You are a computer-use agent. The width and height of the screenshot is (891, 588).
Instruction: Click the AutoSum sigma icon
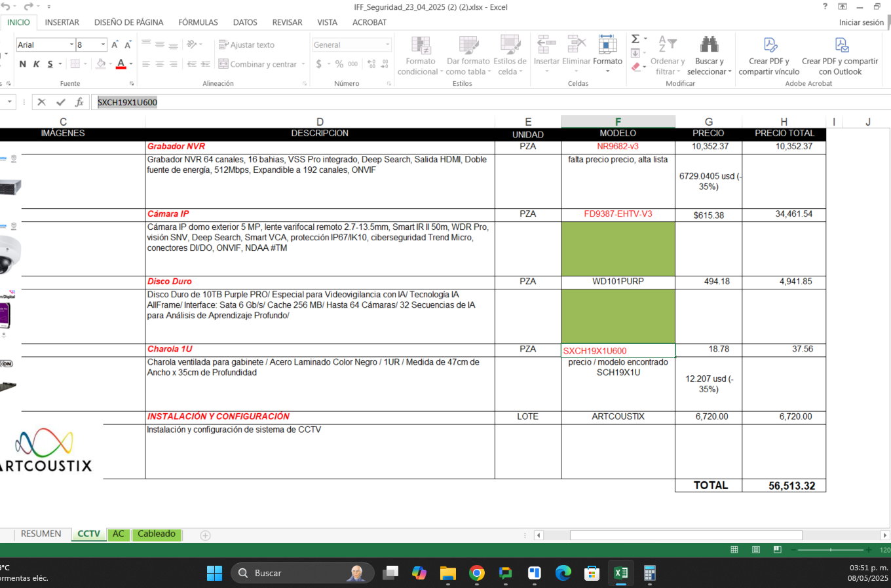coord(635,39)
